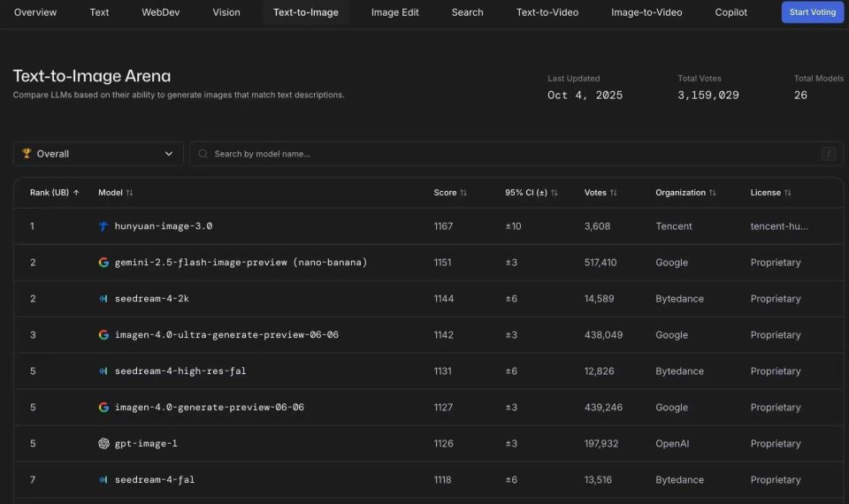849x504 pixels.
Task: Click the Tencent logo icon beside hunyuan-image-3.0
Action: [103, 226]
